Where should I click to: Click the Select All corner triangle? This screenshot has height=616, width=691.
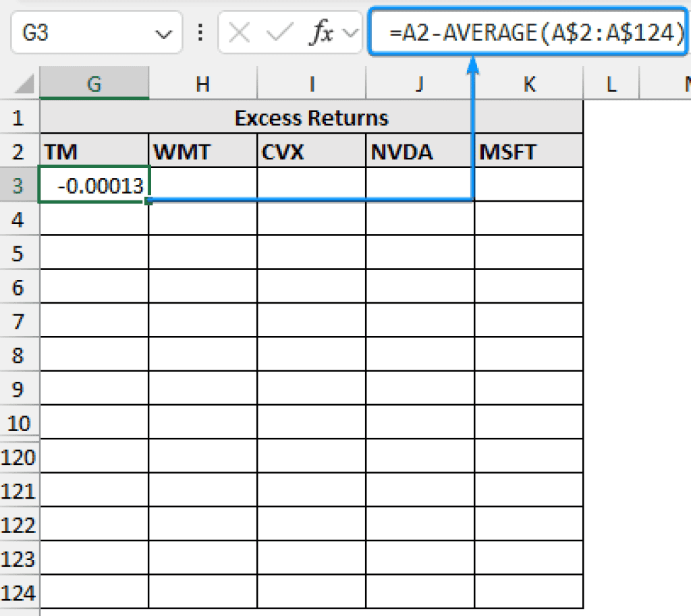25,84
